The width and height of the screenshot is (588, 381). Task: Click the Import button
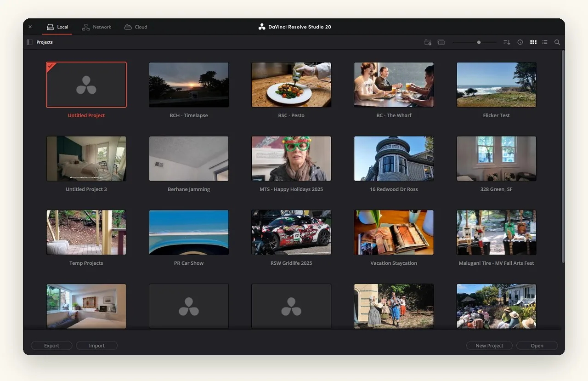click(x=97, y=346)
